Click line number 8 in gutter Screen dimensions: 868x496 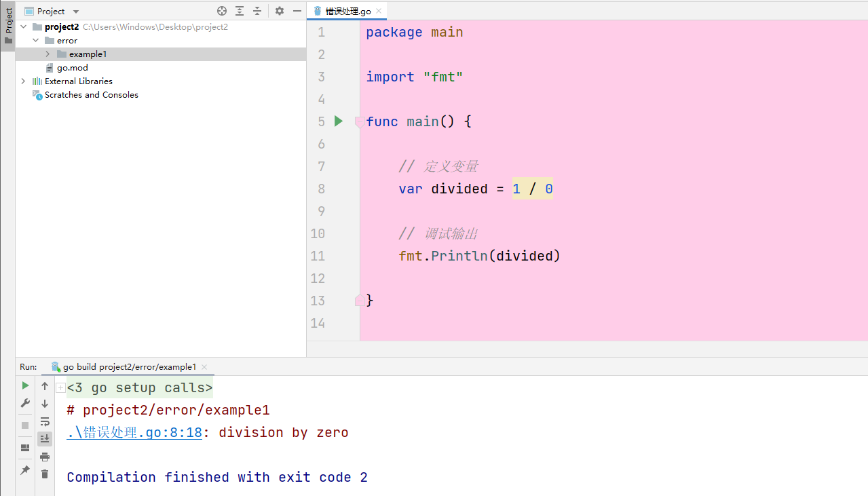click(x=321, y=189)
